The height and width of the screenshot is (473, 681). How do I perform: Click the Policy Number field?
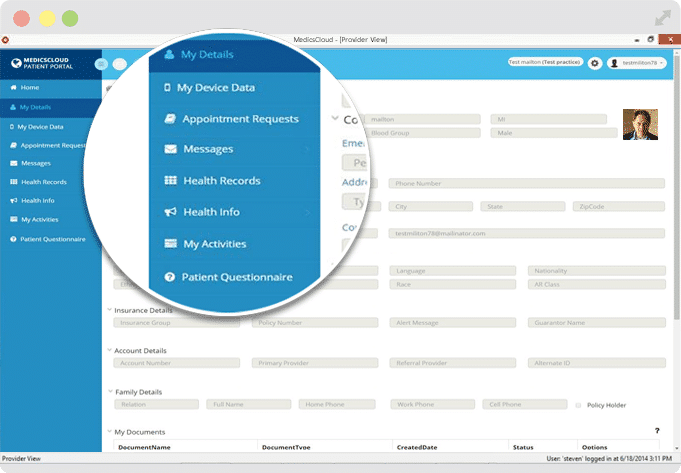[x=315, y=323]
